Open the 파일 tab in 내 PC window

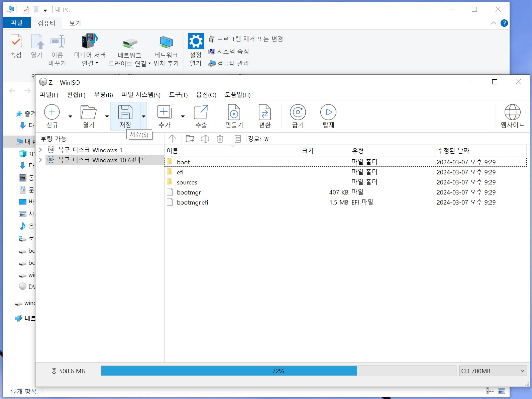tap(17, 22)
